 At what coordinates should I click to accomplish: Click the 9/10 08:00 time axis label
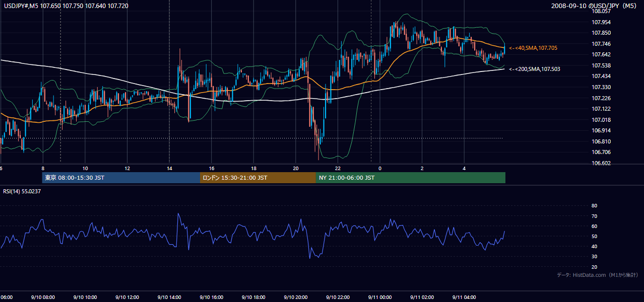(42, 297)
